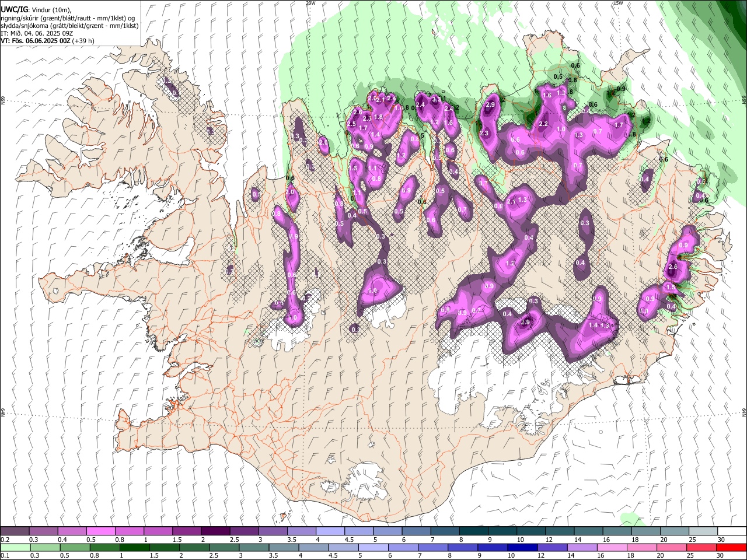Select the 7–8 blue swatch in bottom row
This screenshot has height=560, width=747.
tap(432, 547)
